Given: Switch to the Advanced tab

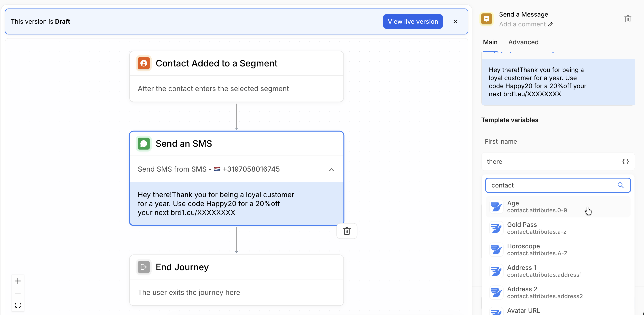Looking at the screenshot, I should pos(523,42).
